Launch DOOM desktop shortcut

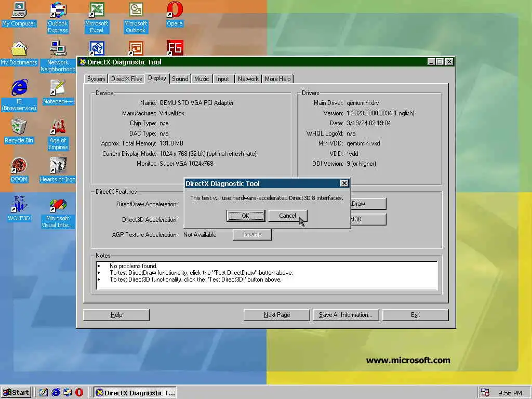tap(19, 170)
